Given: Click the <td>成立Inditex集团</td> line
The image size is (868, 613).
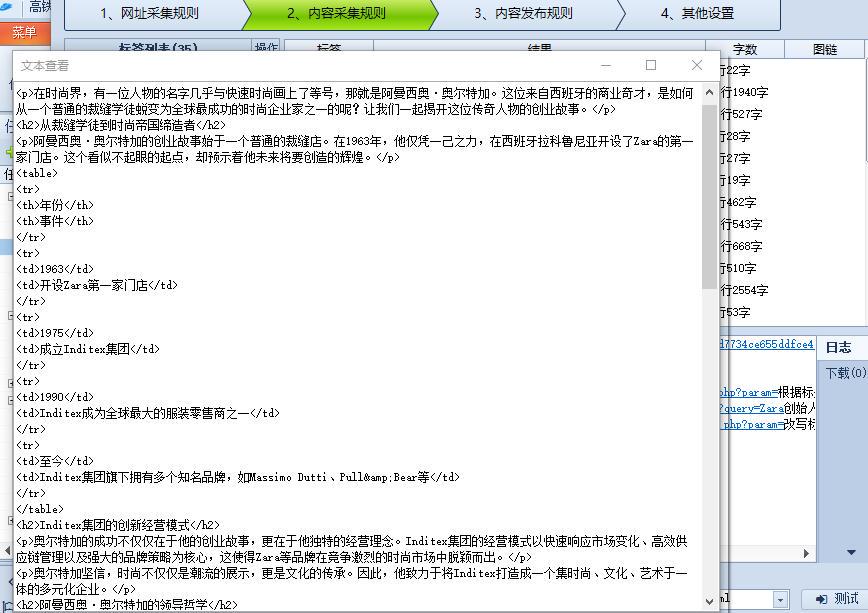Looking at the screenshot, I should (x=88, y=349).
